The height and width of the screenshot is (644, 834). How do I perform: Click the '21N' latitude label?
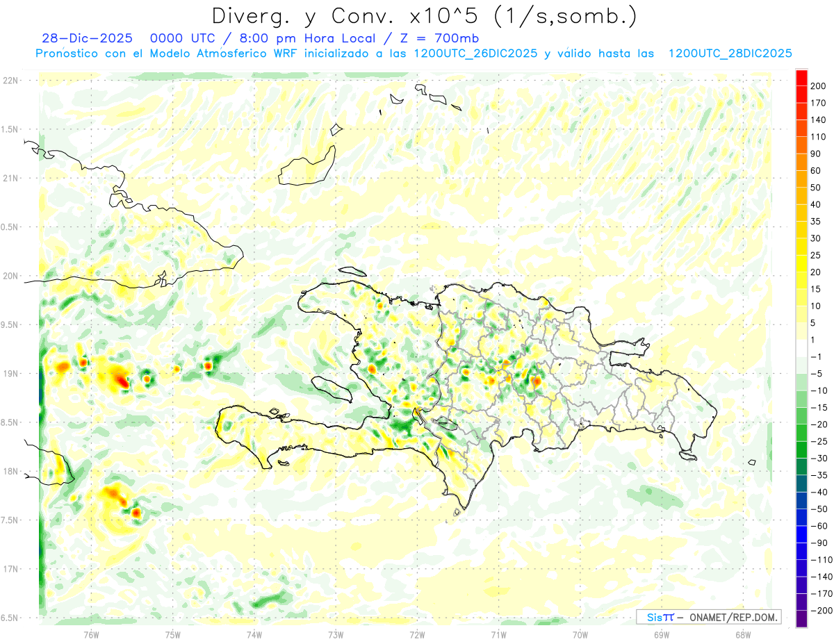(10, 178)
